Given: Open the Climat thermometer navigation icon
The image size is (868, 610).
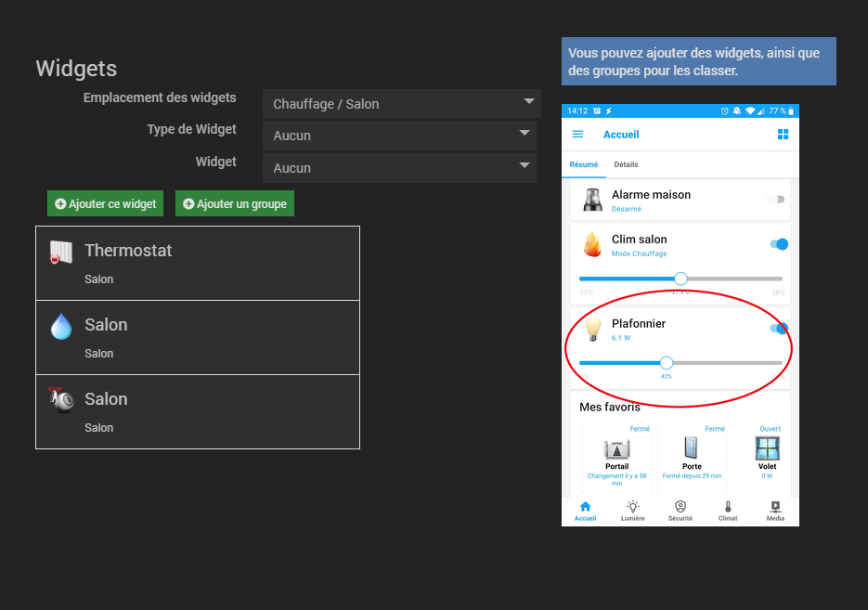Looking at the screenshot, I should pos(728,510).
